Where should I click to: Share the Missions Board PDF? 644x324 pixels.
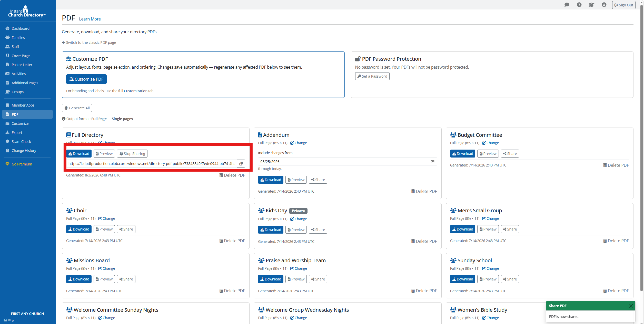126,279
